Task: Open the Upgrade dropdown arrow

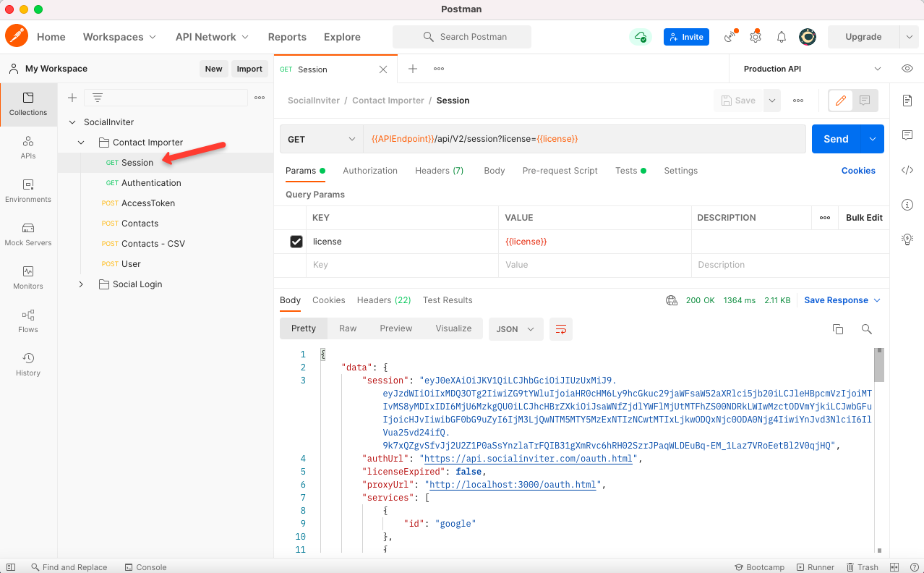Action: pos(909,37)
